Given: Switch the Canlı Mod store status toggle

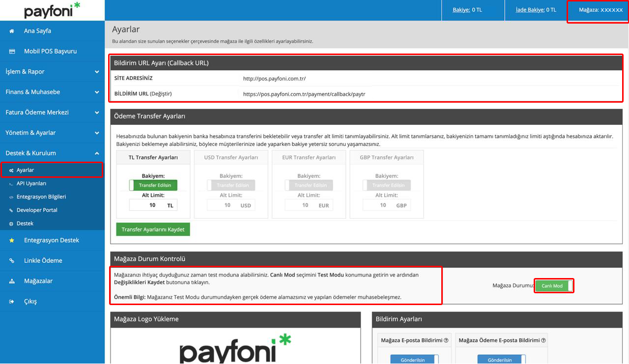Looking at the screenshot, I should click(x=554, y=285).
